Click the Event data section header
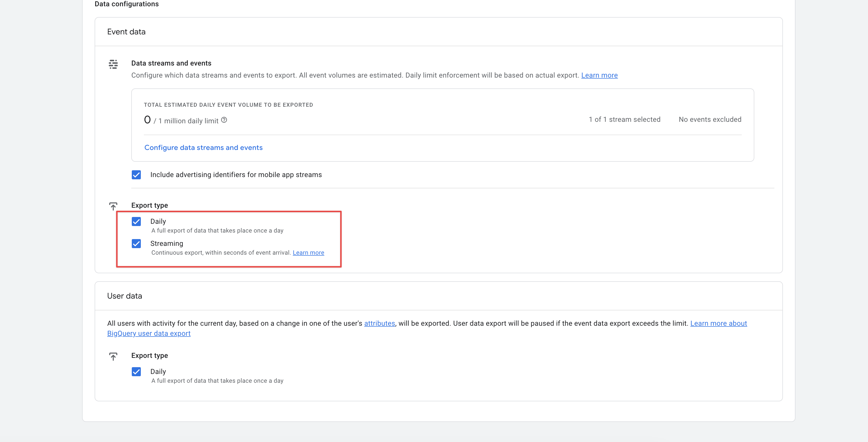The image size is (868, 442). [126, 31]
